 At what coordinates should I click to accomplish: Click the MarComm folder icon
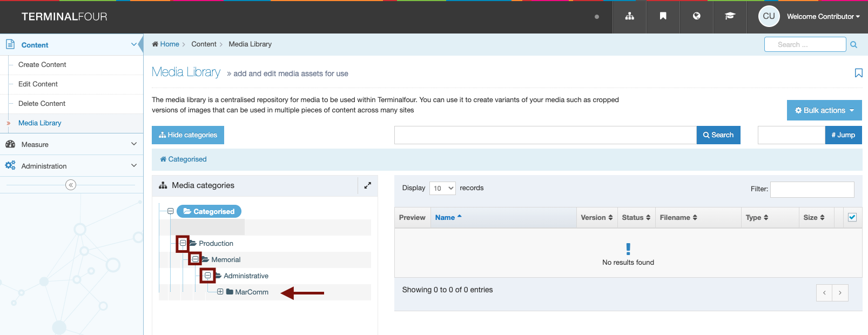click(x=230, y=292)
